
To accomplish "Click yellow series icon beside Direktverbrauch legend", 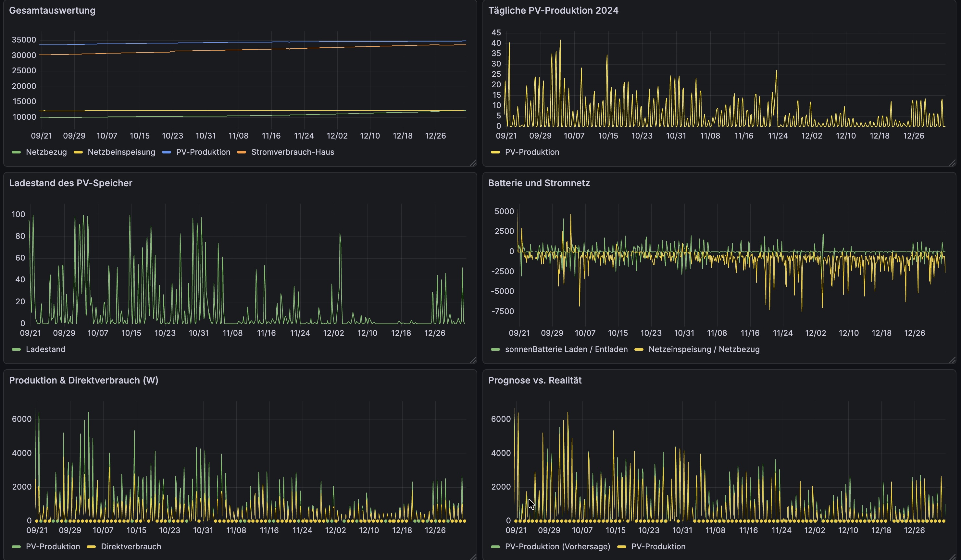I will tap(91, 547).
